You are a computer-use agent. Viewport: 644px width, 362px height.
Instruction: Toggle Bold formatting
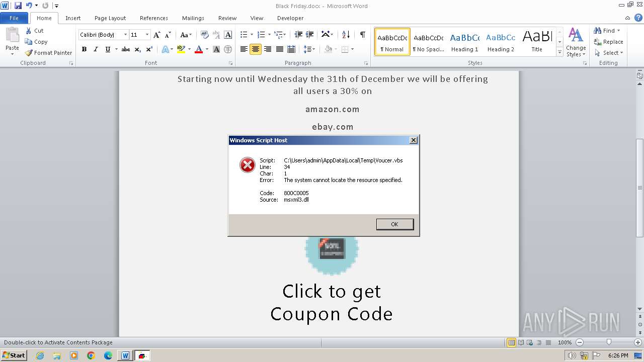point(84,49)
